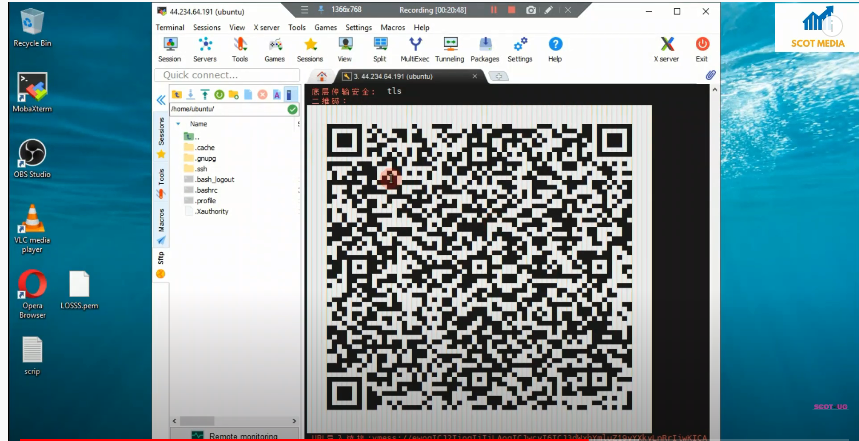Viewport: 859px width, 441px height.
Task: Collapse the sidebar with double chevron
Action: 161,100
